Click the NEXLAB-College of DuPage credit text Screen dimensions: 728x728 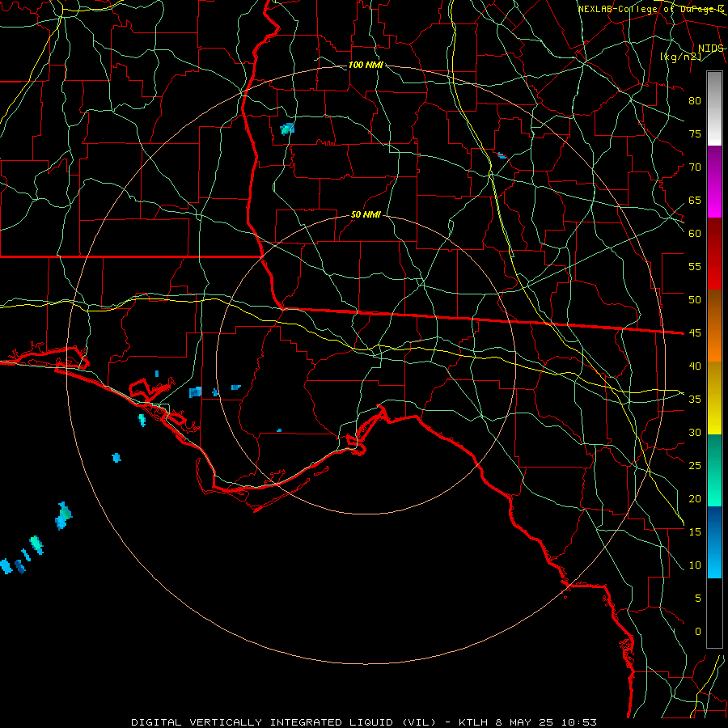[650, 9]
